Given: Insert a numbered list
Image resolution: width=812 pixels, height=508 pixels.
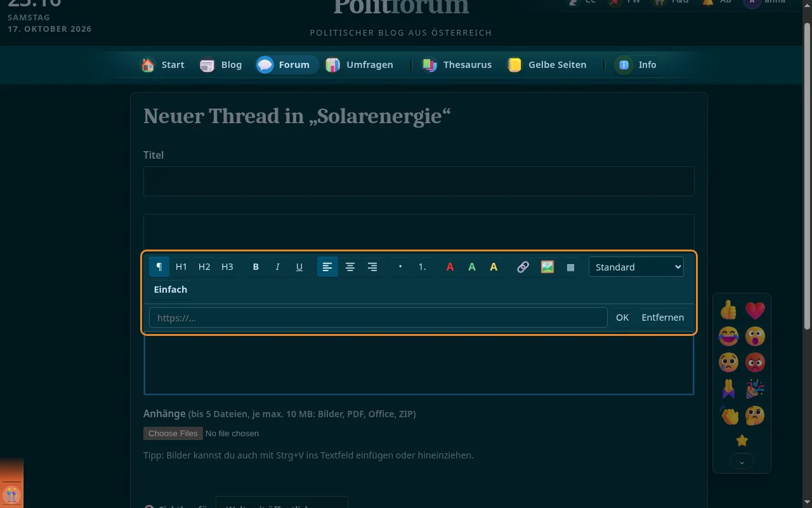Looking at the screenshot, I should 422,267.
